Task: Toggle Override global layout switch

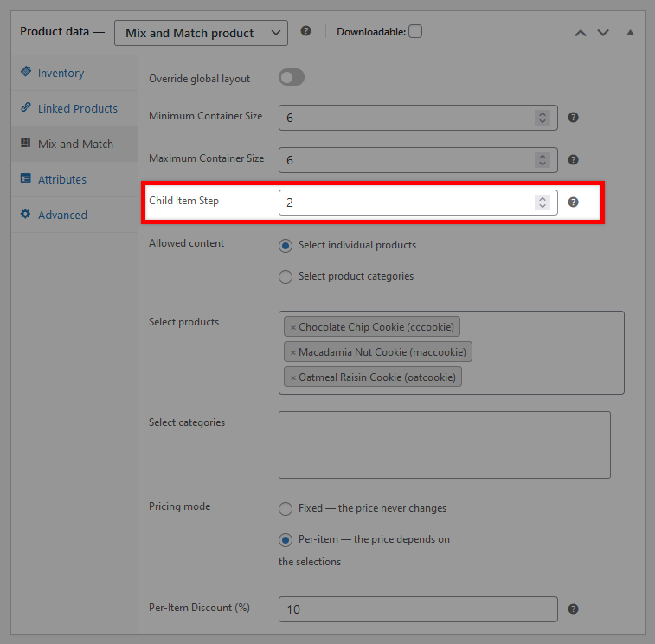Action: (292, 77)
